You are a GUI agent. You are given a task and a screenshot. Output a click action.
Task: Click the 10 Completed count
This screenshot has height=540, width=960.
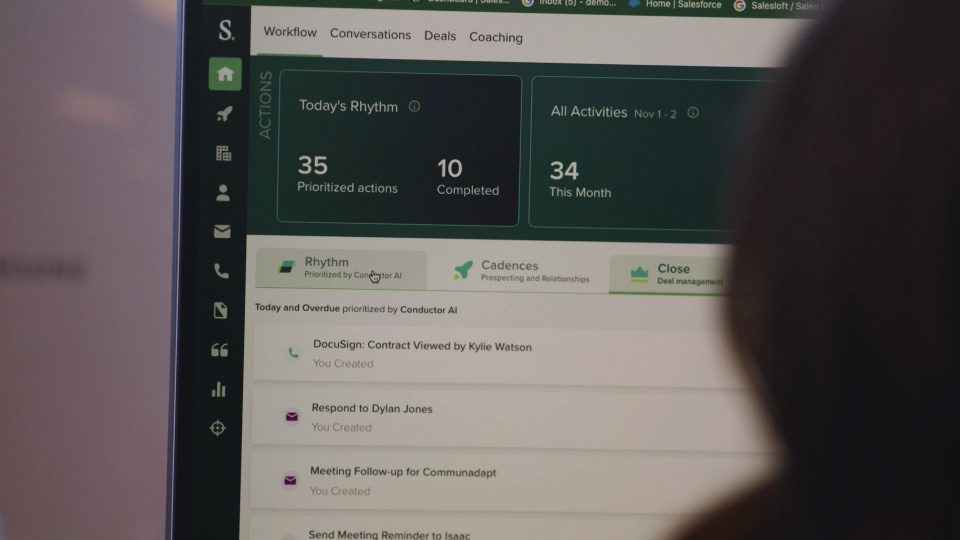468,177
